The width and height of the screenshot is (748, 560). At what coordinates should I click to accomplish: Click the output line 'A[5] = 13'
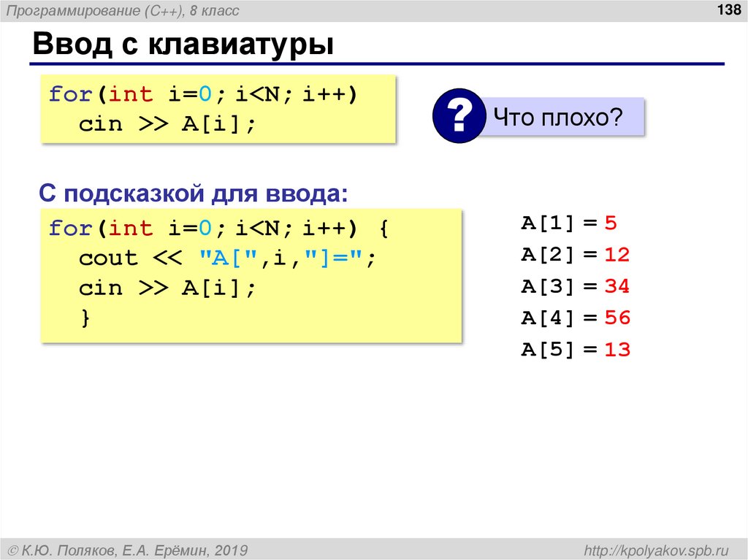tap(576, 349)
